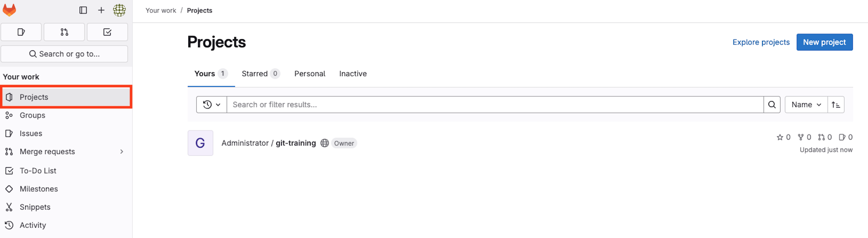The image size is (868, 238).
Task: Open the user avatar menu
Action: pyautogui.click(x=119, y=10)
